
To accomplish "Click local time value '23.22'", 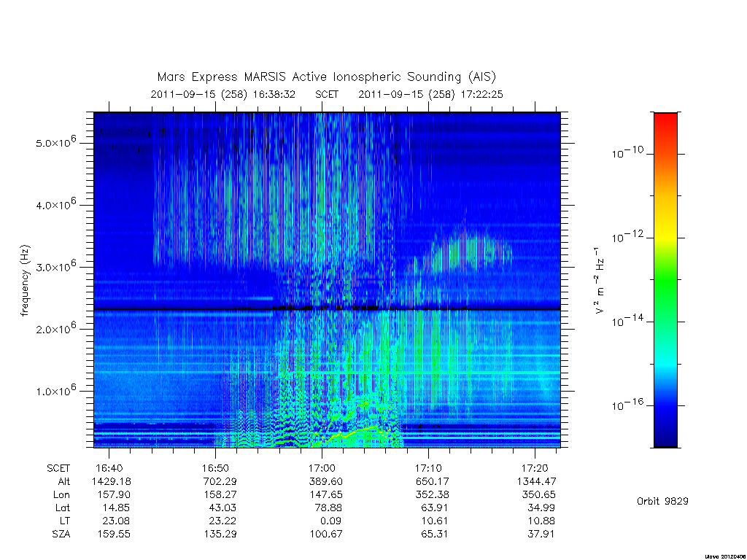I will point(222,521).
